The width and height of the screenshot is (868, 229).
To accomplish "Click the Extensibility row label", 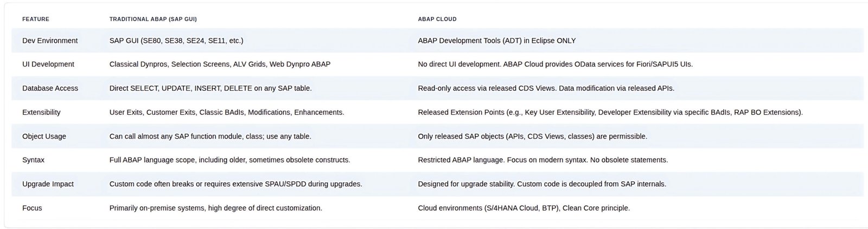I will [x=41, y=112].
